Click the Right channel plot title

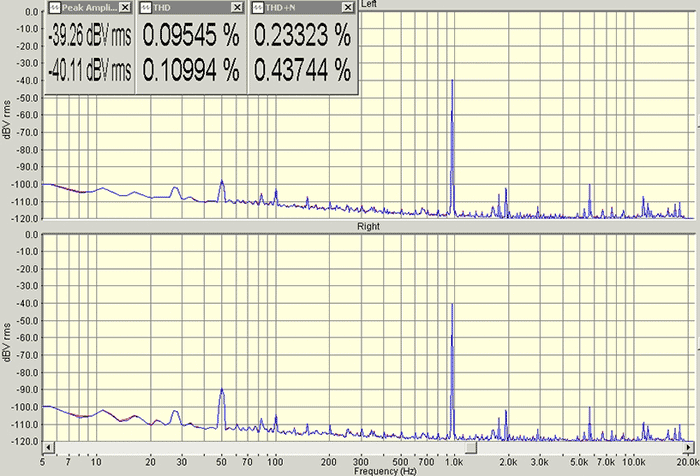pos(368,226)
